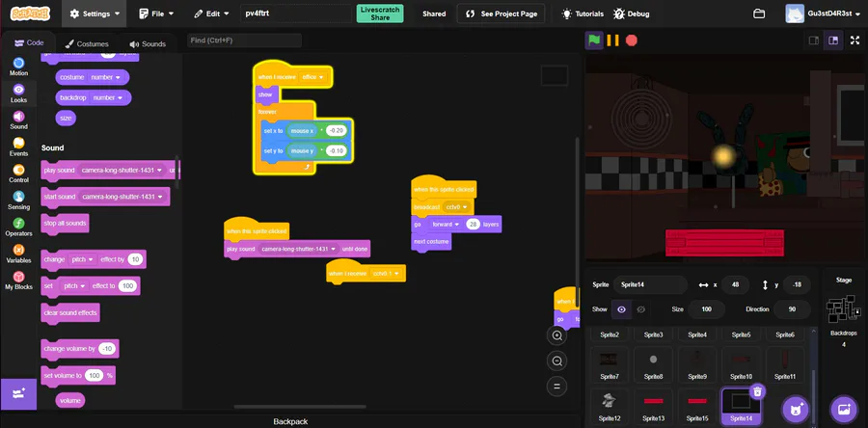This screenshot has width=868, height=428.
Task: Select the Sensing block category
Action: click(18, 201)
